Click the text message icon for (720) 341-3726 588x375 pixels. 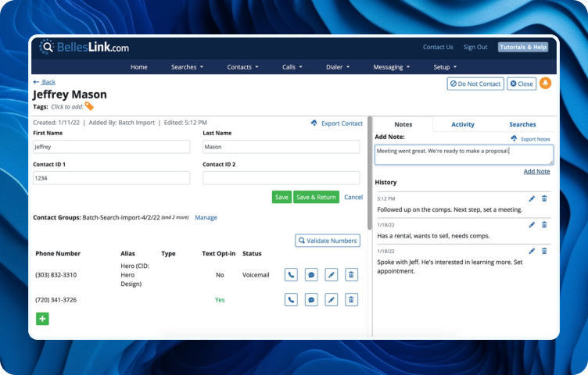tap(311, 299)
